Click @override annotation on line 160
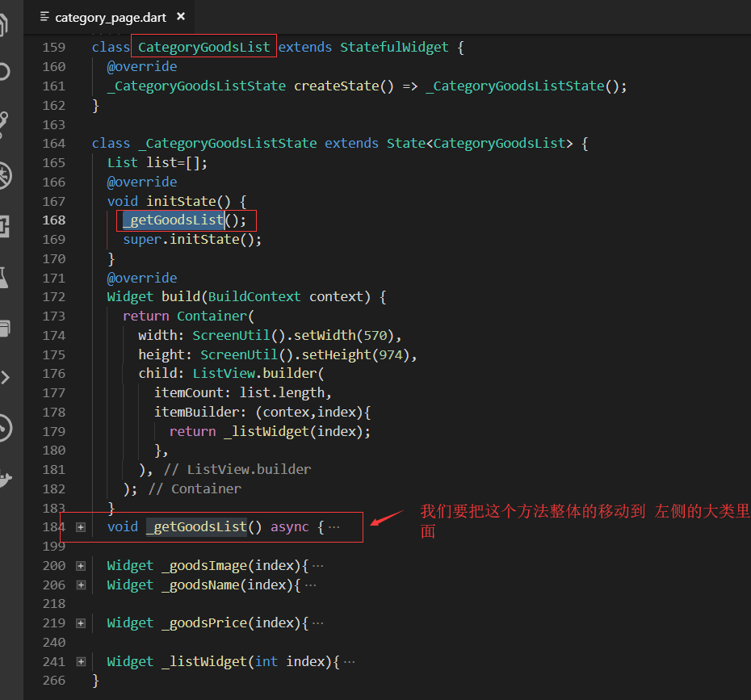This screenshot has width=751, height=700. (x=142, y=66)
